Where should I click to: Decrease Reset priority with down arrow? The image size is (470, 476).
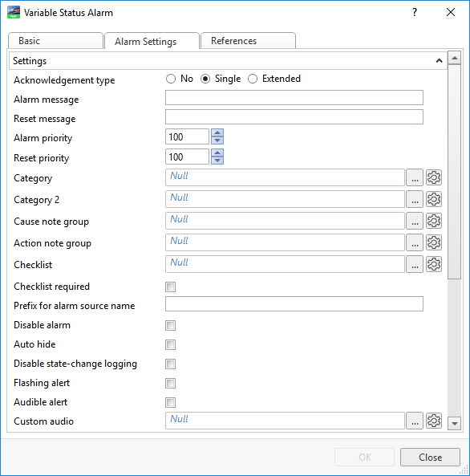click(x=217, y=161)
